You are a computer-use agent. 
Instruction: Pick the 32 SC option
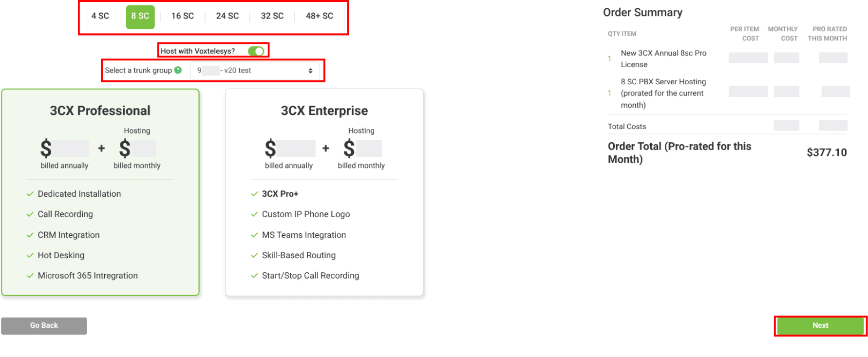click(x=272, y=16)
